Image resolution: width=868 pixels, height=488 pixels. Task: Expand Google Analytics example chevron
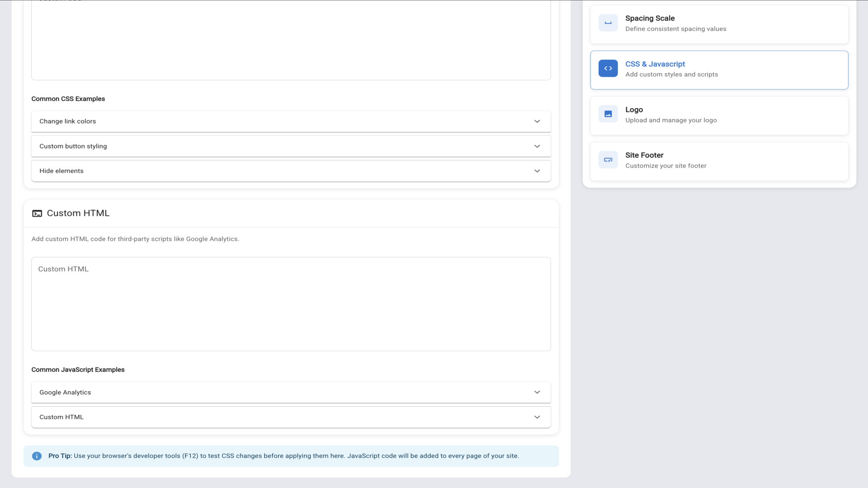(x=537, y=393)
